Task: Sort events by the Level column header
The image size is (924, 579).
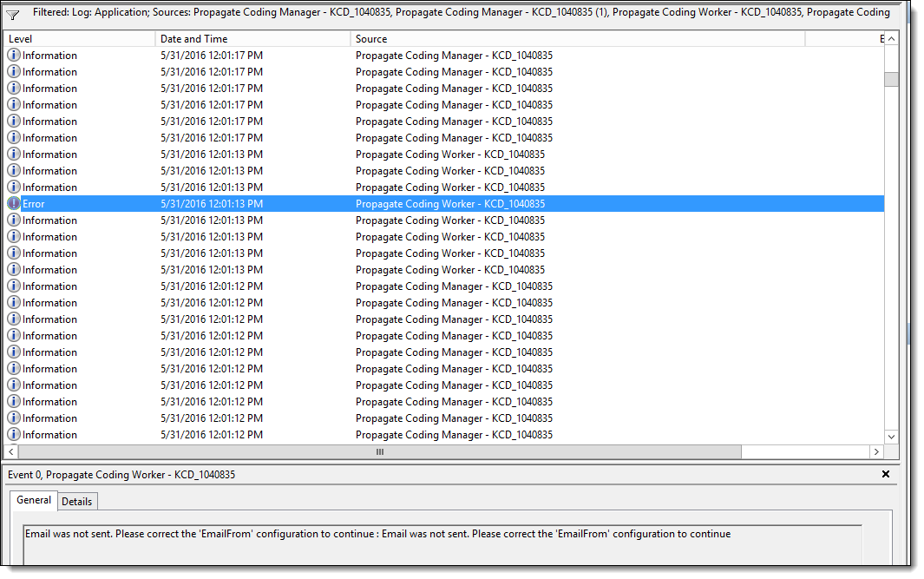Action: [80, 39]
